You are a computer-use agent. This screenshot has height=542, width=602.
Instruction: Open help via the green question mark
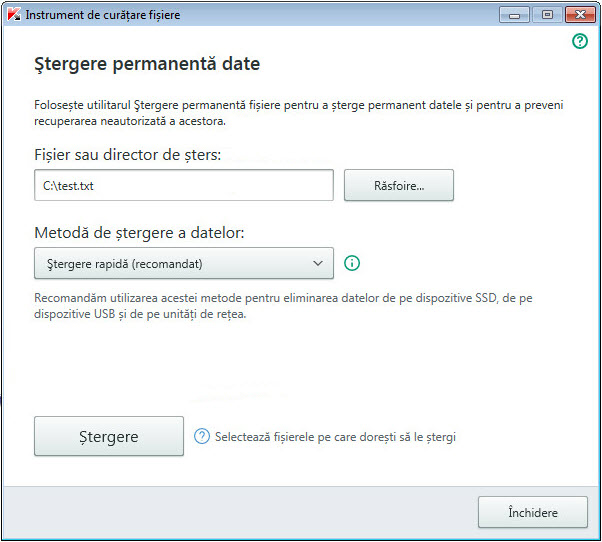click(x=580, y=42)
